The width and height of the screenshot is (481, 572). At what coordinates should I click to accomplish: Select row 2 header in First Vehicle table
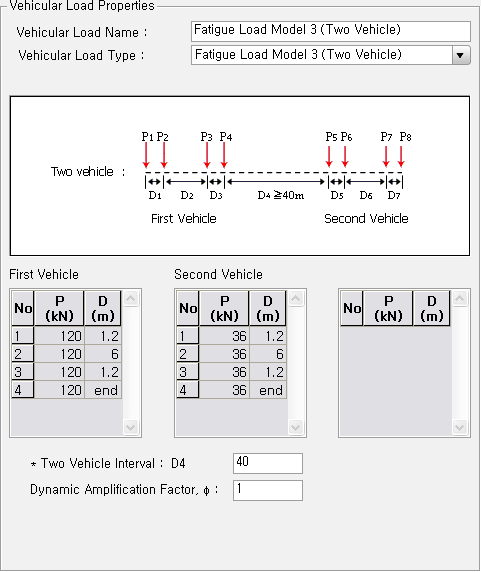pos(23,353)
